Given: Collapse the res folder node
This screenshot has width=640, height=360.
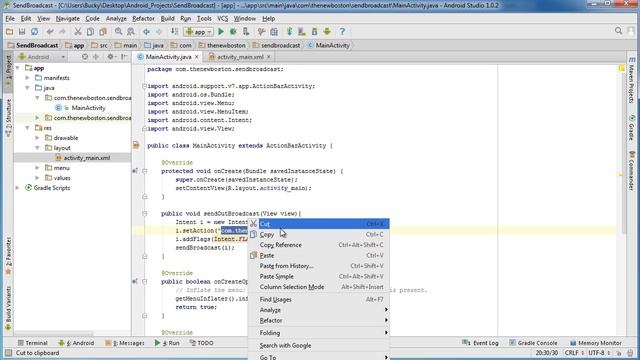Looking at the screenshot, I should pyautogui.click(x=27, y=128).
